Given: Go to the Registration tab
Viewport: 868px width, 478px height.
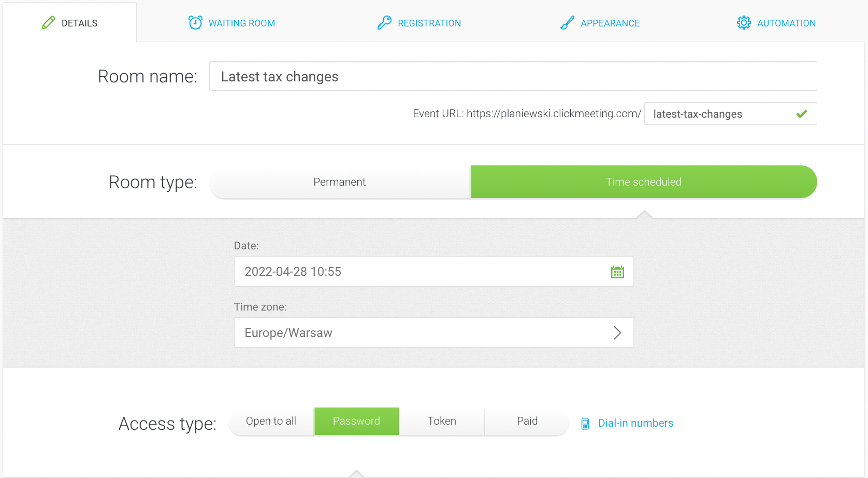Looking at the screenshot, I should (419, 23).
